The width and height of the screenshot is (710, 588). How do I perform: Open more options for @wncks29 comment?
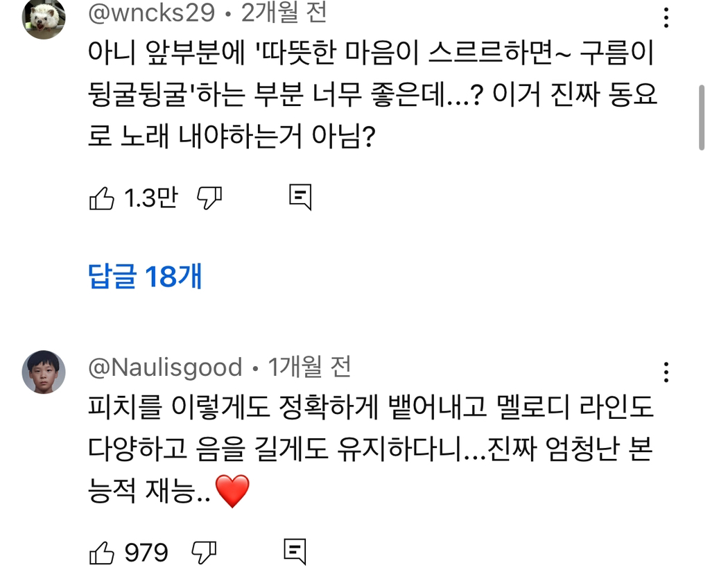[666, 18]
